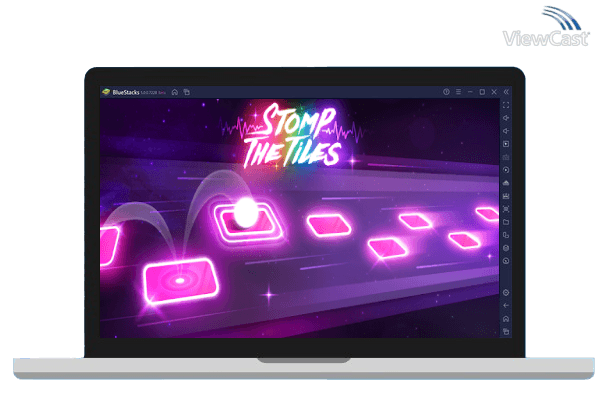Go to Android home via the bottom sidebar house icon
This screenshot has width=602, height=414.
click(506, 319)
